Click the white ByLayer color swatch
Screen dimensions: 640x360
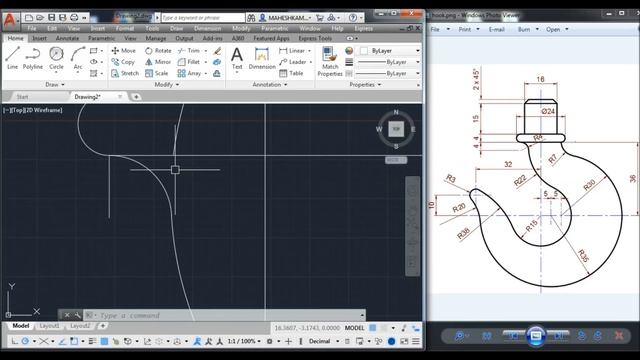click(x=364, y=51)
